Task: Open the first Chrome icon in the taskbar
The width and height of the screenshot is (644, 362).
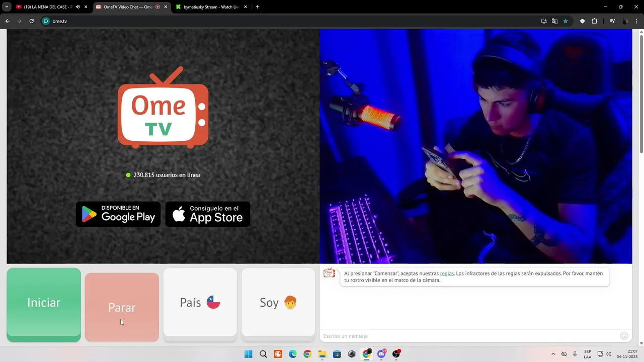Action: (307, 354)
